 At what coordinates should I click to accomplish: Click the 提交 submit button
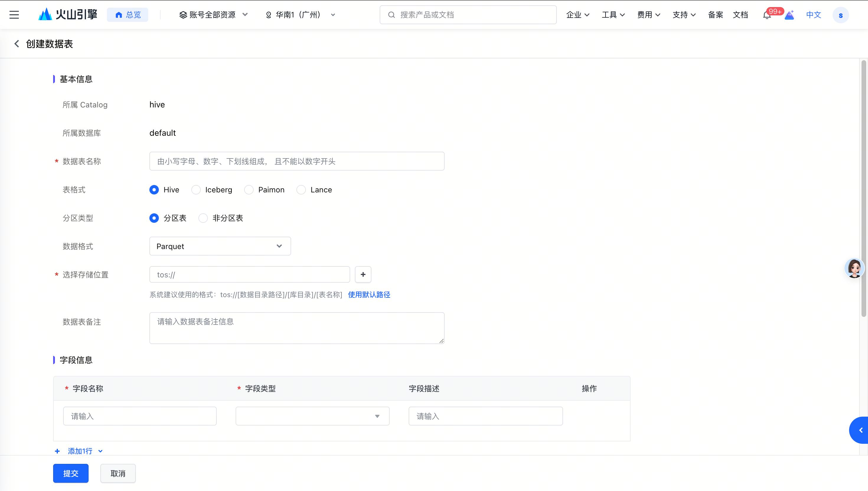coord(71,473)
